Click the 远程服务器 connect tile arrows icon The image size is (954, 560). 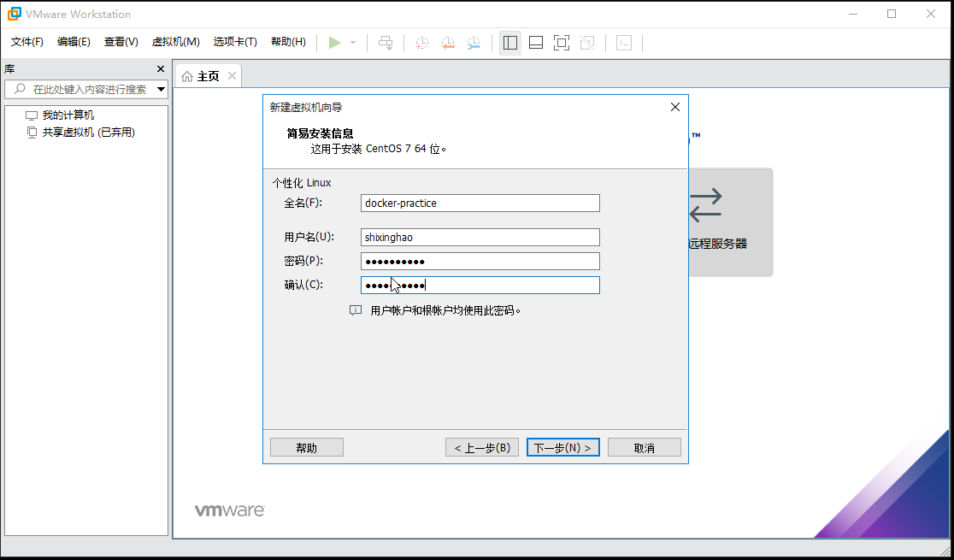click(x=706, y=205)
